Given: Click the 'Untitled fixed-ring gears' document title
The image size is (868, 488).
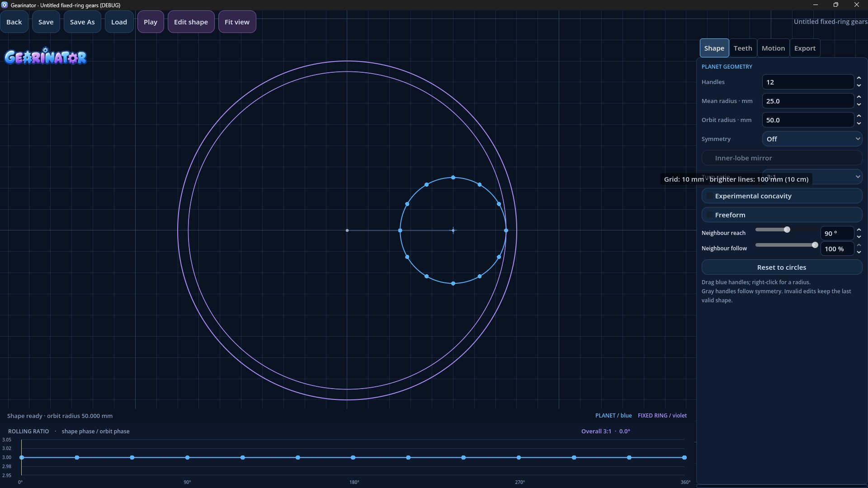Looking at the screenshot, I should coord(830,22).
